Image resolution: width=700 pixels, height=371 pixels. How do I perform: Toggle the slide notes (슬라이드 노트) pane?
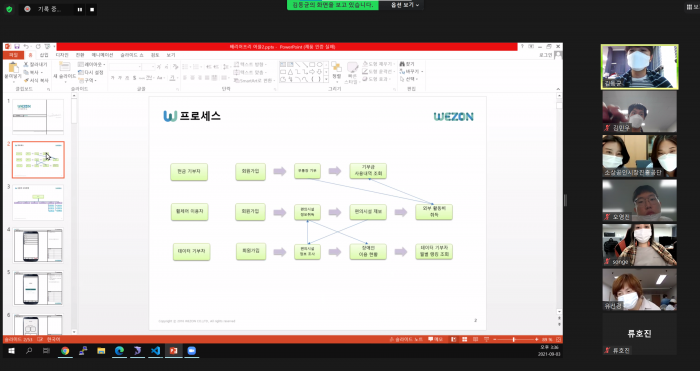pos(406,339)
